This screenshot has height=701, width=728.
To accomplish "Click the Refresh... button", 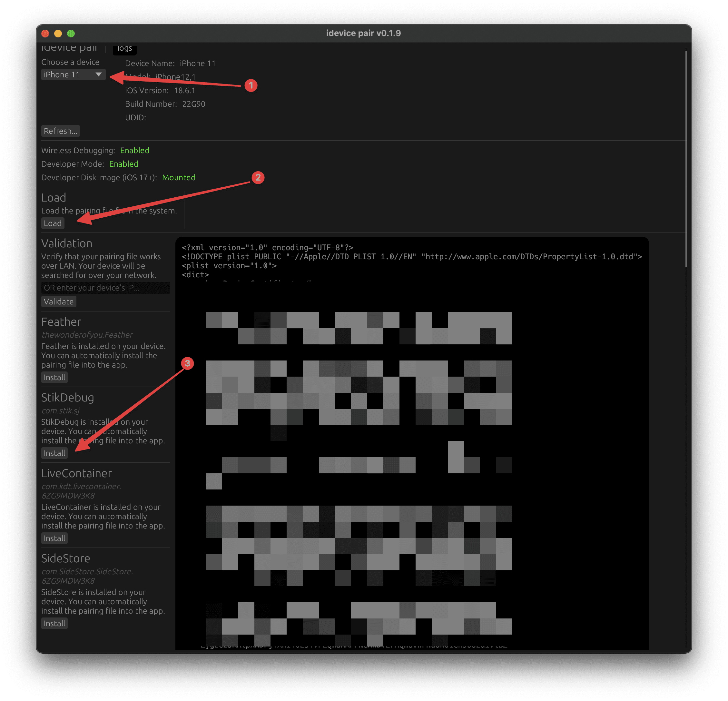I will (x=61, y=131).
